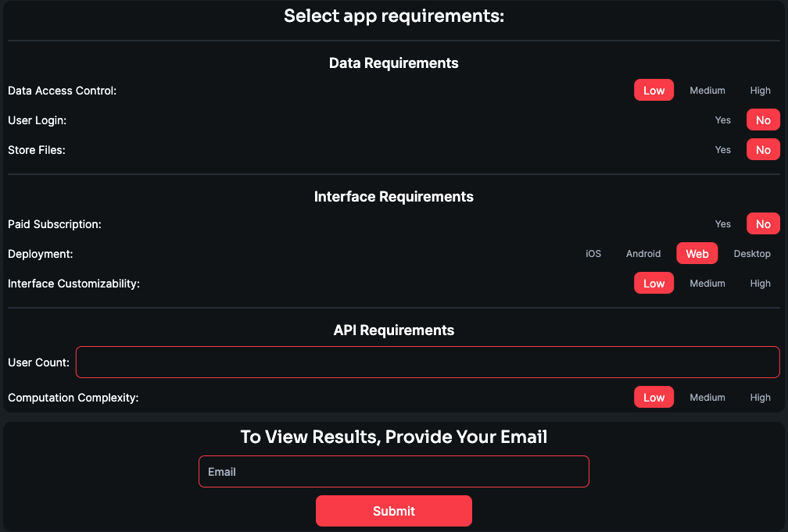Viewport: 788px width, 532px height.
Task: Set Data Access Control to Medium
Action: pos(707,90)
